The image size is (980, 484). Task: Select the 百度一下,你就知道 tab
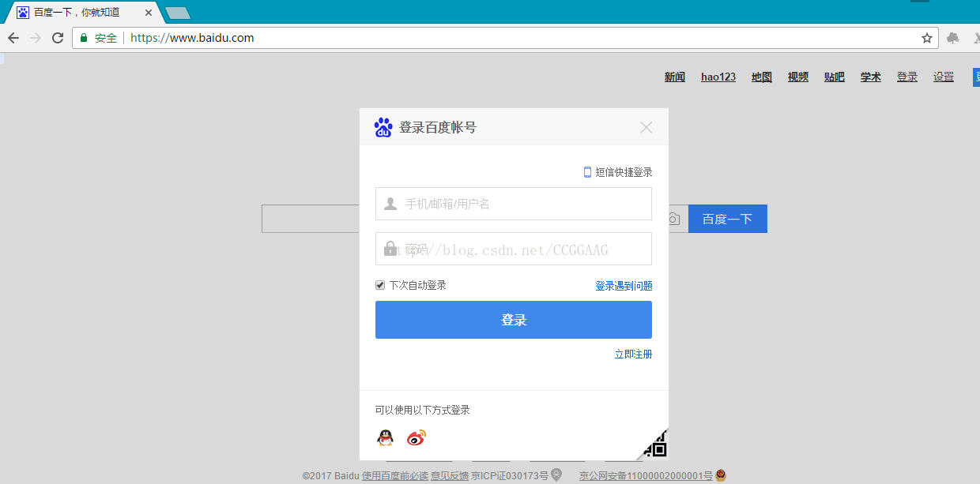(82, 13)
